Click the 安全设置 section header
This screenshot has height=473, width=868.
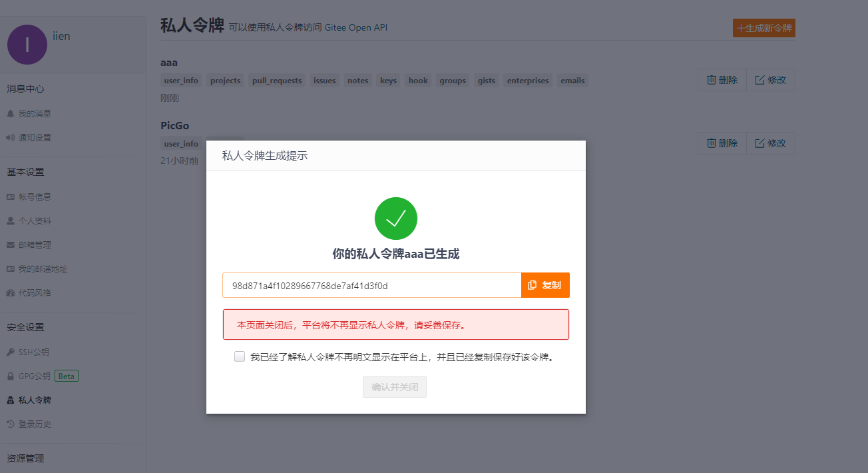[x=25, y=327]
